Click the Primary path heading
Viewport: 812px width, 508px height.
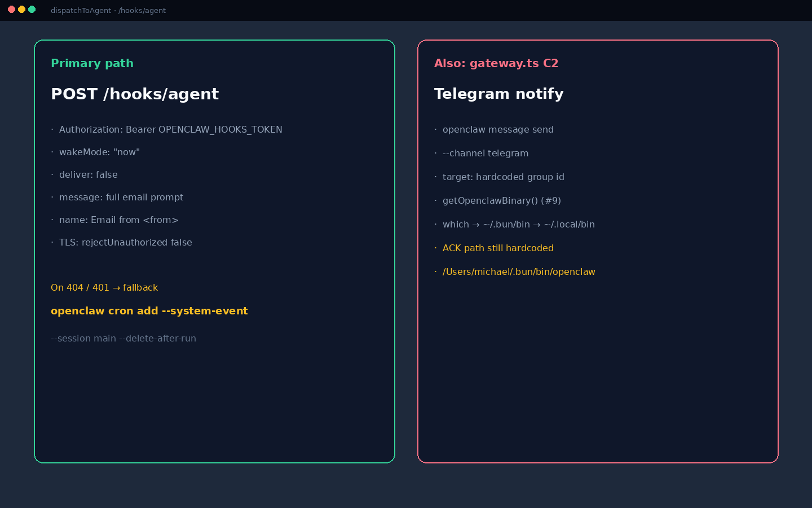point(92,63)
